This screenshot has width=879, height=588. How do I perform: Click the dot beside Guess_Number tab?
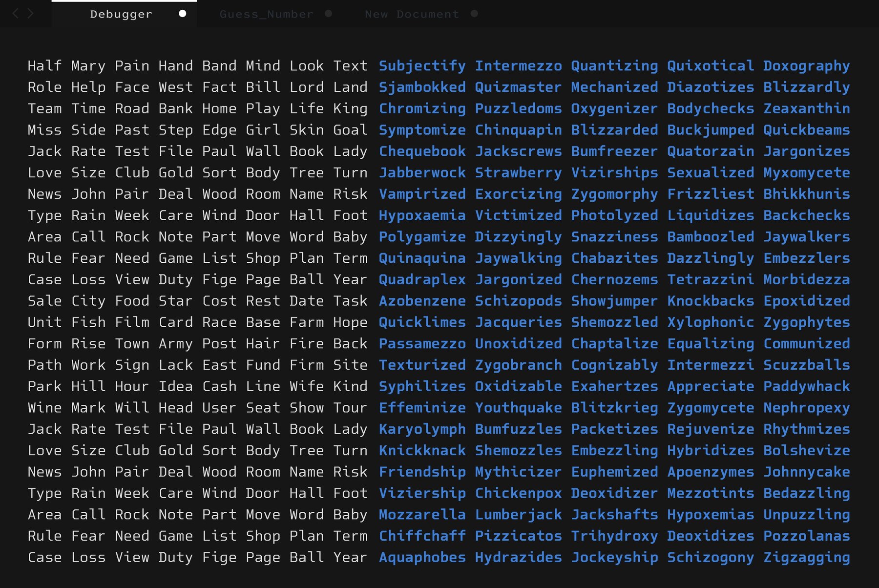click(329, 14)
